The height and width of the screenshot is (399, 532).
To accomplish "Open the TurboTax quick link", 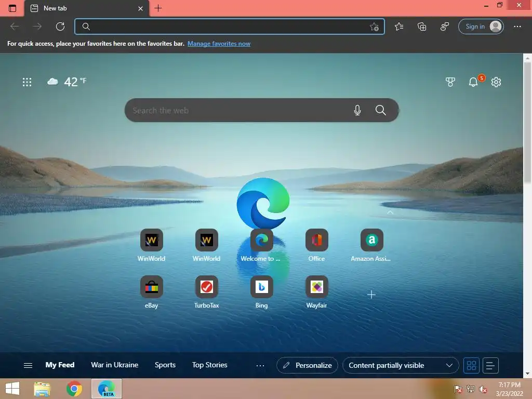I will tap(206, 292).
